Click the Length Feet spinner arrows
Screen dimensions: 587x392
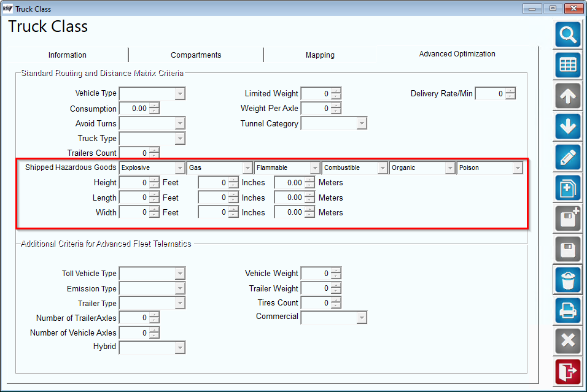pyautogui.click(x=154, y=198)
